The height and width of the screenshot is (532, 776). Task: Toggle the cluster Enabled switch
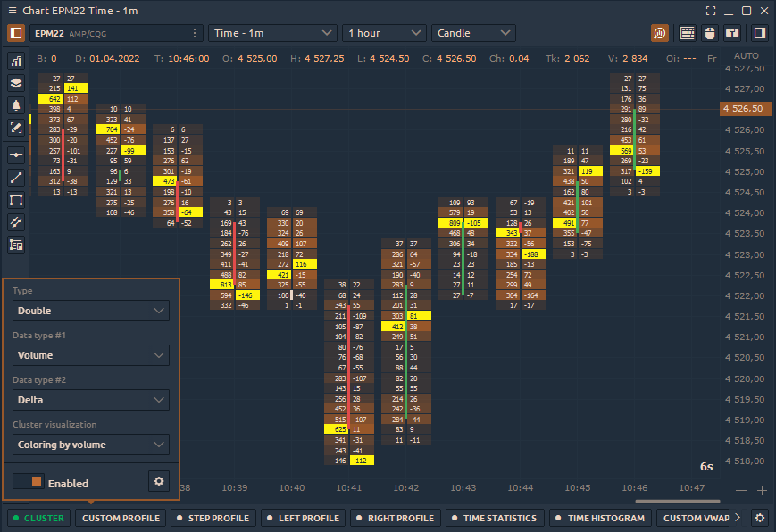[x=29, y=482]
